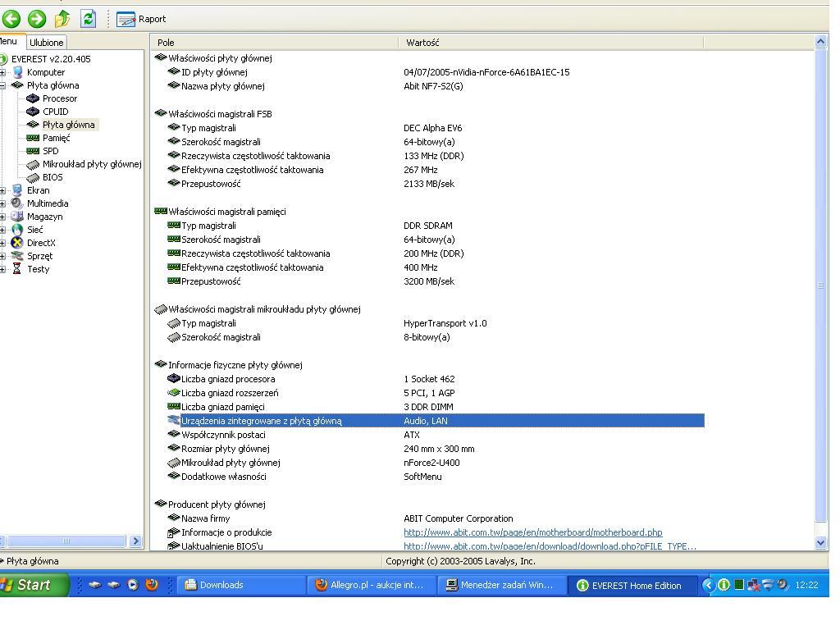This screenshot has height=630, width=840.
Task: Click EVEREST Home Edition taskbar button
Action: (632, 586)
